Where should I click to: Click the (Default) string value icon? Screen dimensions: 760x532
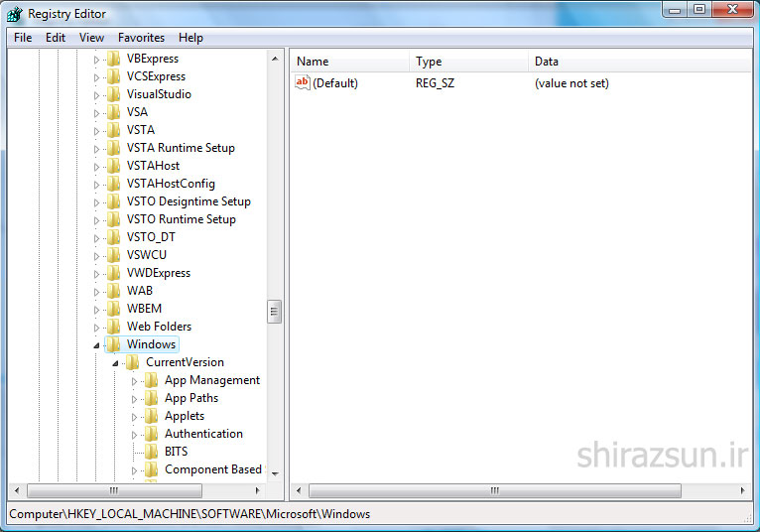(303, 83)
